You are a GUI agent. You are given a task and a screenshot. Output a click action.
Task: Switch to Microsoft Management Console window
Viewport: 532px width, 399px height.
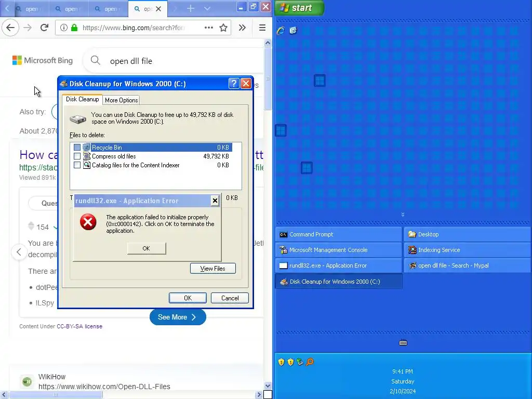[339, 250]
